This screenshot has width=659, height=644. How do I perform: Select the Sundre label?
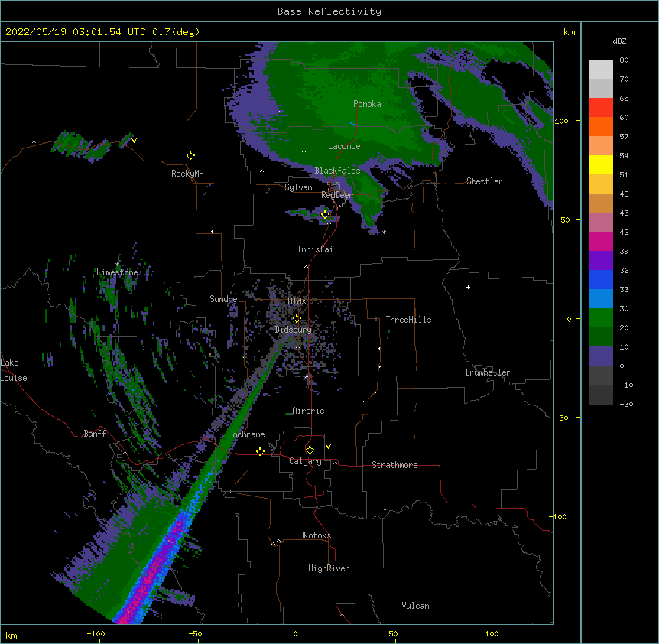pyautogui.click(x=223, y=299)
